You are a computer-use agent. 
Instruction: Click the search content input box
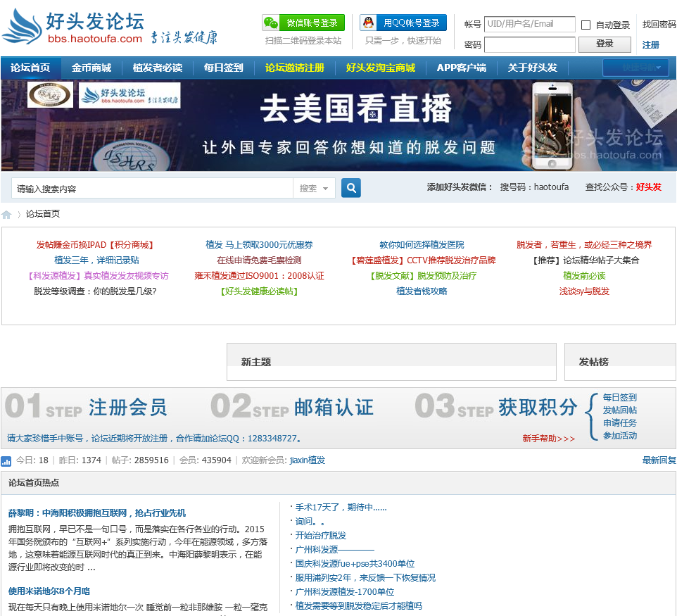coord(152,189)
